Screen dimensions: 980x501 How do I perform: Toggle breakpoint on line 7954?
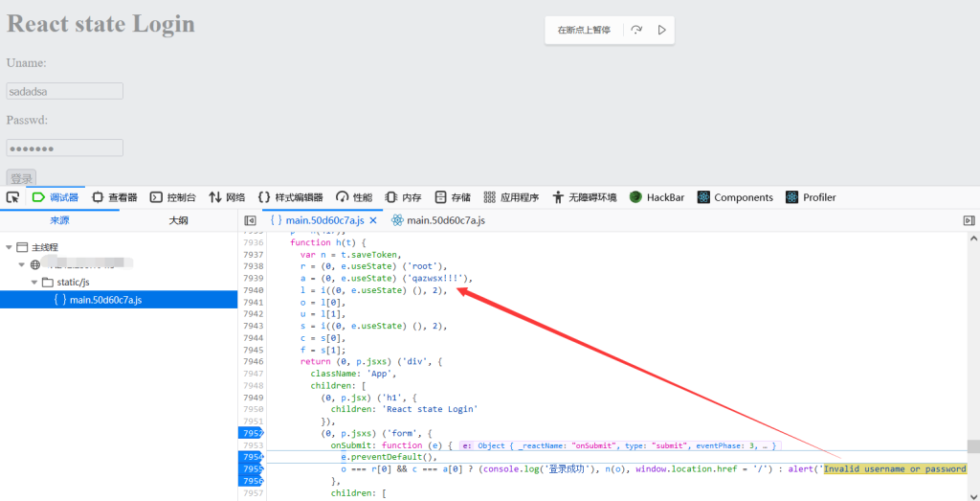(x=251, y=457)
